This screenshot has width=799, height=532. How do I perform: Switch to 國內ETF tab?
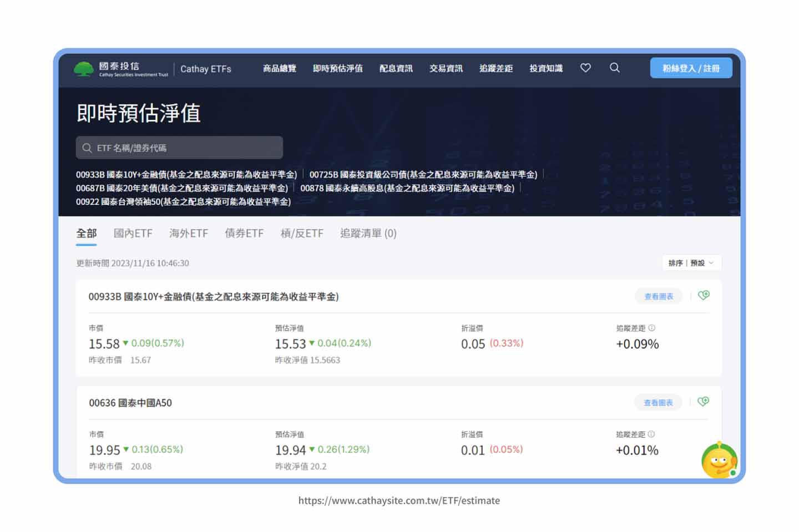coord(133,234)
